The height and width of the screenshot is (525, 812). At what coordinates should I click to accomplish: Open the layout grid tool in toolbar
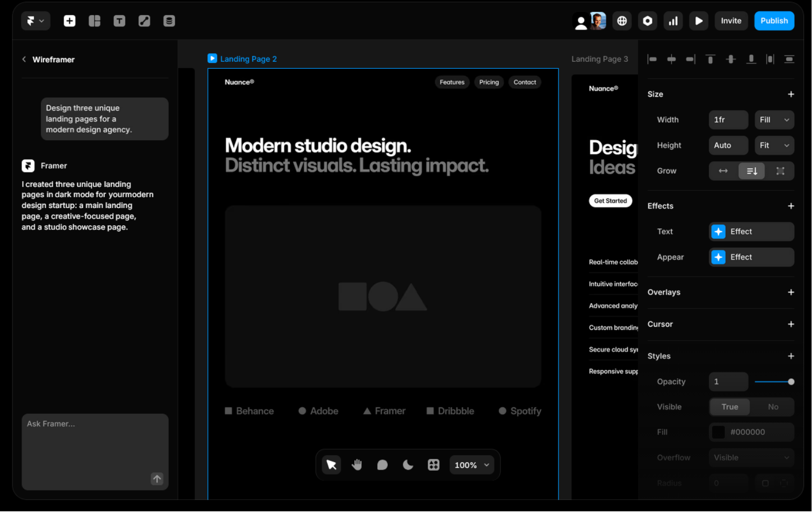[95, 21]
